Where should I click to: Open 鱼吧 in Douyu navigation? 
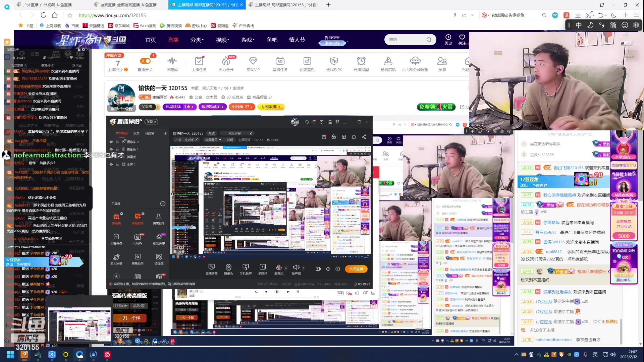(272, 40)
